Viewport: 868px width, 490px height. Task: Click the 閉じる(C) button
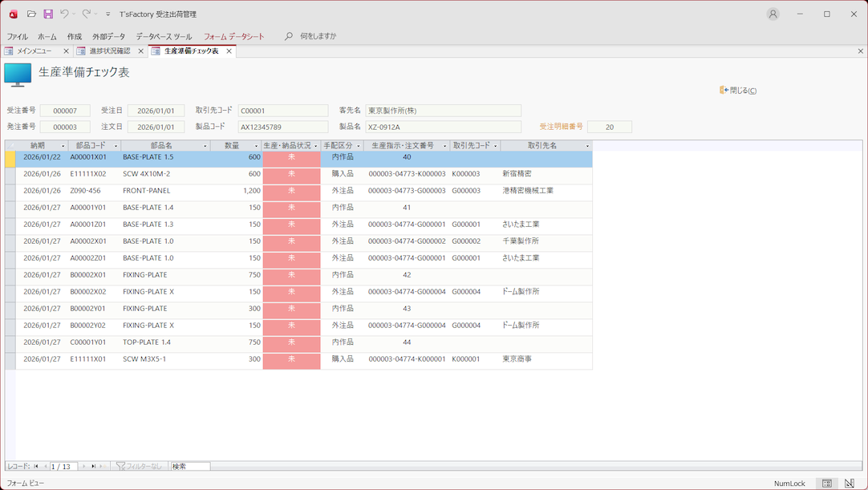(738, 91)
